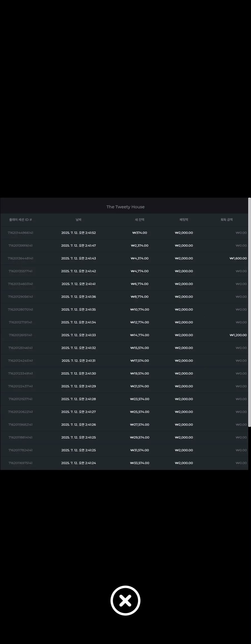Click the vertical scrollbar of the history table
The image size is (251, 644).
tap(249, 312)
